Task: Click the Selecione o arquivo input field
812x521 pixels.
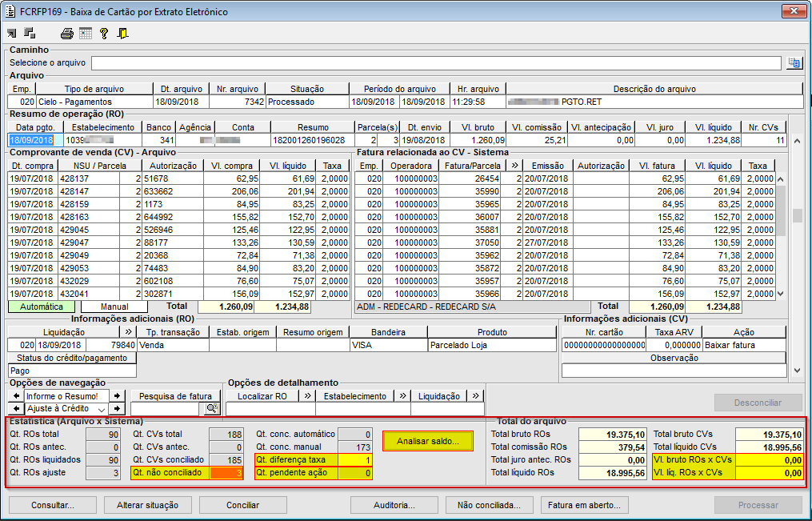Action: tap(435, 63)
